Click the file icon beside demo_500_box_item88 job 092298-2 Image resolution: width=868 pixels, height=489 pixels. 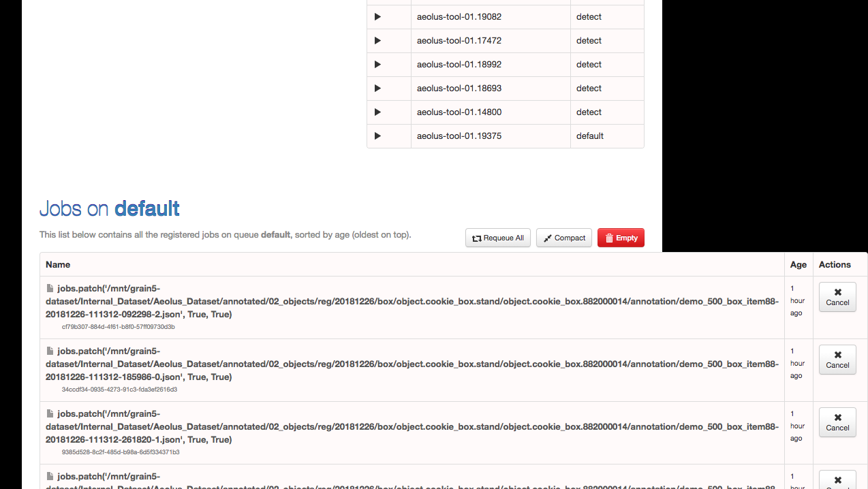(49, 287)
